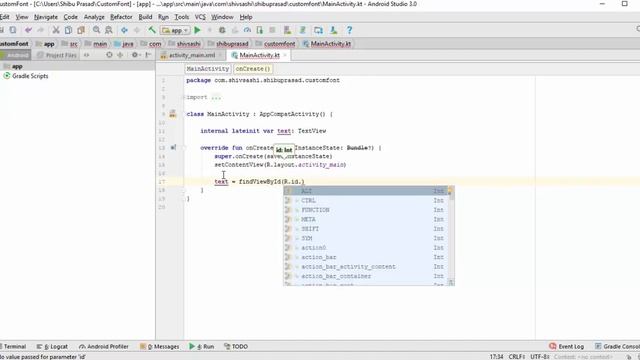Image resolution: width=640 pixels, height=360 pixels.
Task: Click the Copy icon in toolbar
Action: tap(68, 30)
